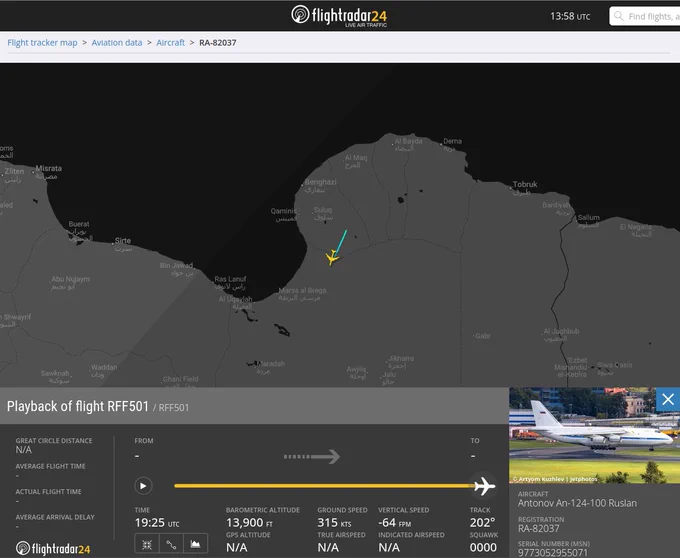Start playback with the play button
680x558 pixels.
pyautogui.click(x=143, y=486)
